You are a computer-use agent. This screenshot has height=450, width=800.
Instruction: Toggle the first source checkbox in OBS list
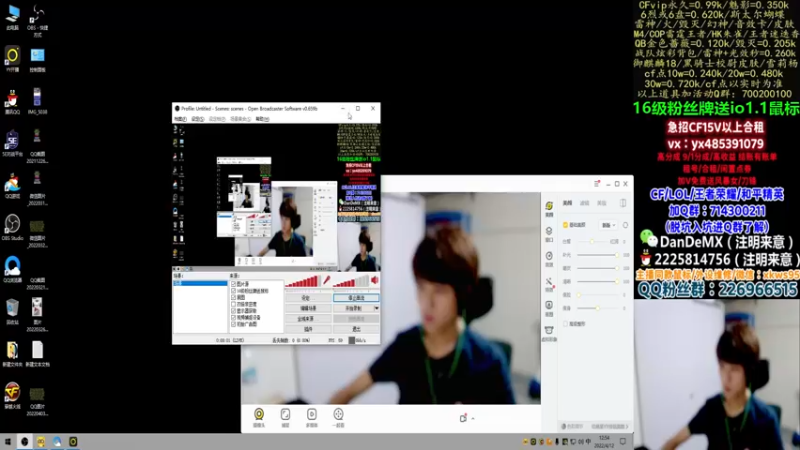233,284
